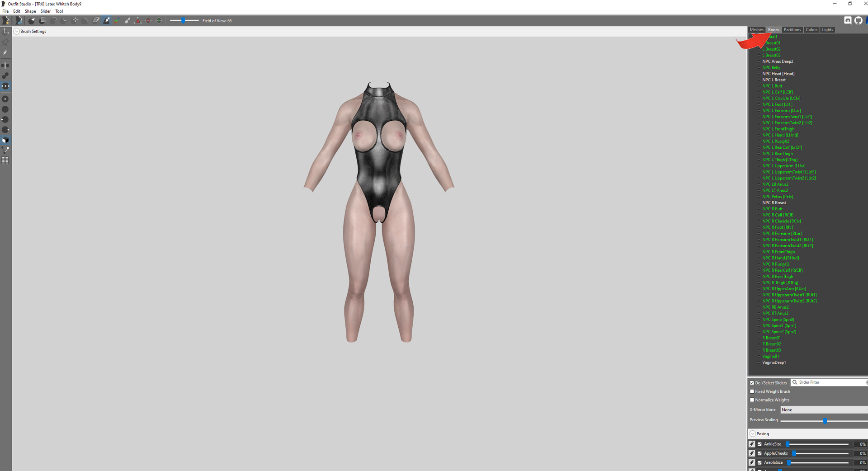Switch to the Lights tab

[x=828, y=30]
